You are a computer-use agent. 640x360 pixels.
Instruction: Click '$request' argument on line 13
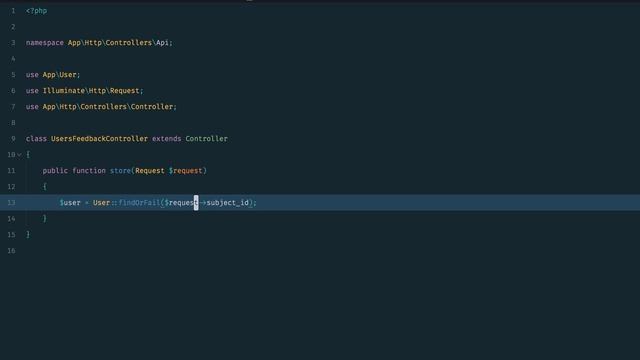181,203
